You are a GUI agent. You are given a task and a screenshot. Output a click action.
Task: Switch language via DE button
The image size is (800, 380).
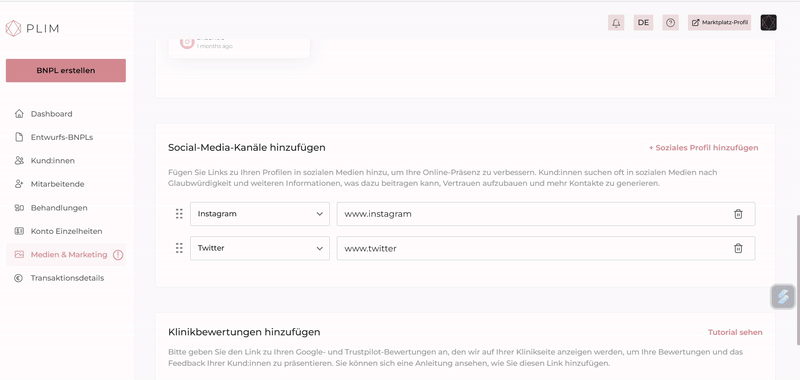click(x=643, y=22)
